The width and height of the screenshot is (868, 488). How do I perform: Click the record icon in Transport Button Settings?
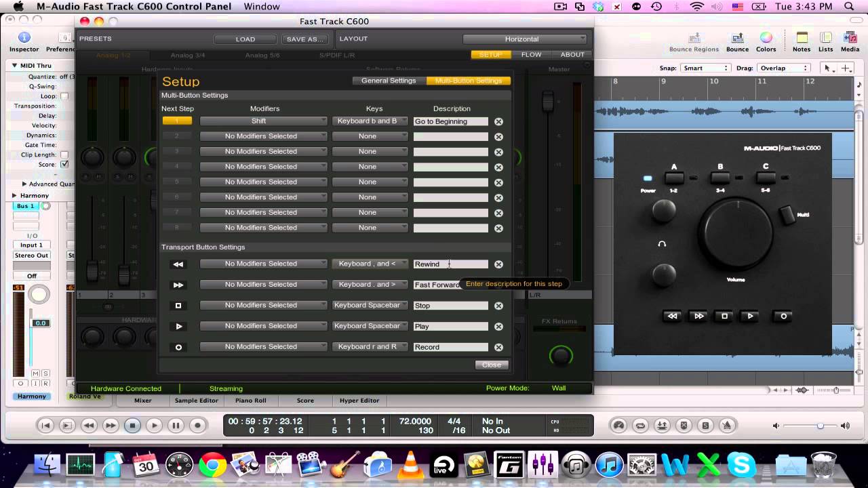pyautogui.click(x=178, y=347)
